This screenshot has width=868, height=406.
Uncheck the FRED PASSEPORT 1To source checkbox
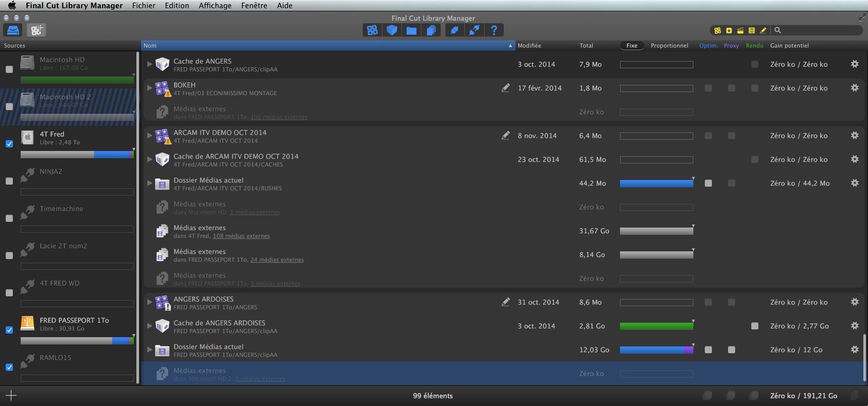[9, 330]
